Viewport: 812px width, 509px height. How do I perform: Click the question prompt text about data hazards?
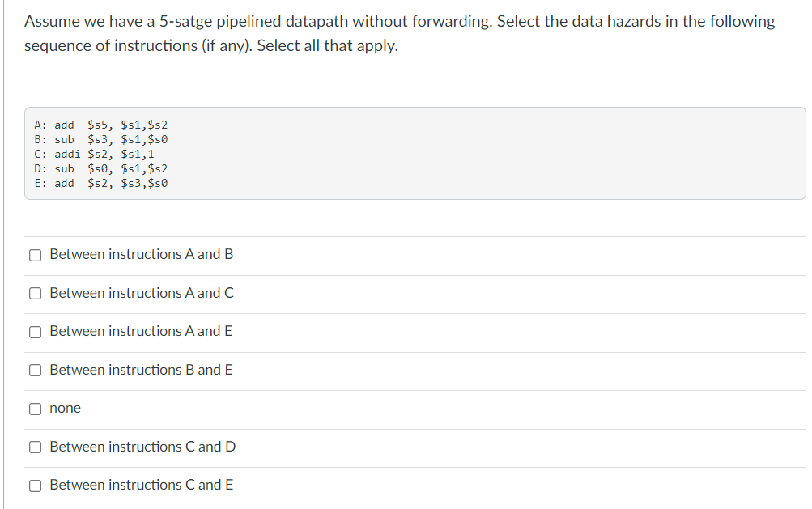click(x=399, y=33)
